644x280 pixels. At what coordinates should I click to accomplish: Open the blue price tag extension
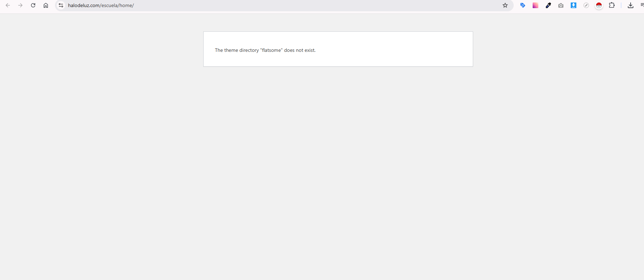(523, 5)
